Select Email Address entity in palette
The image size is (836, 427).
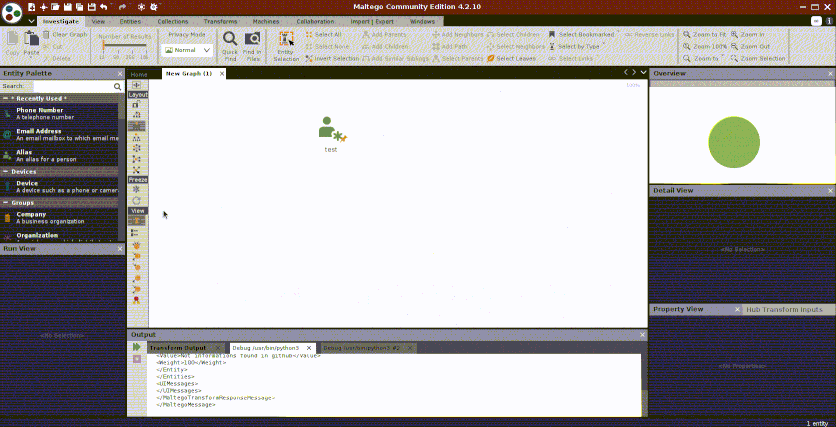coord(59,134)
